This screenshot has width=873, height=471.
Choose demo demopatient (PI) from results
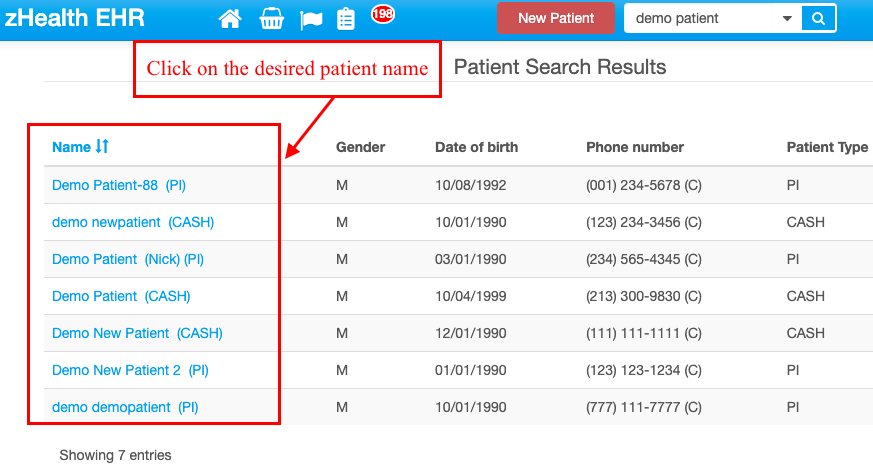[125, 407]
